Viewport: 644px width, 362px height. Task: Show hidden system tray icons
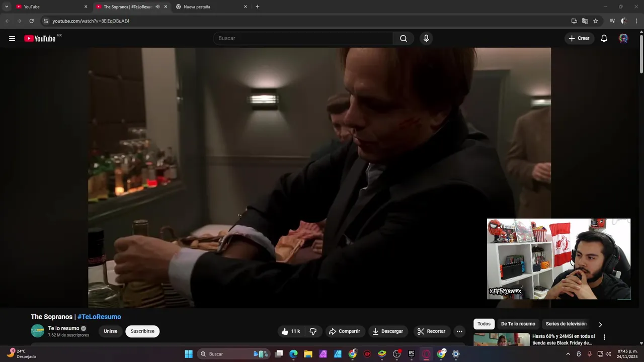click(x=568, y=354)
